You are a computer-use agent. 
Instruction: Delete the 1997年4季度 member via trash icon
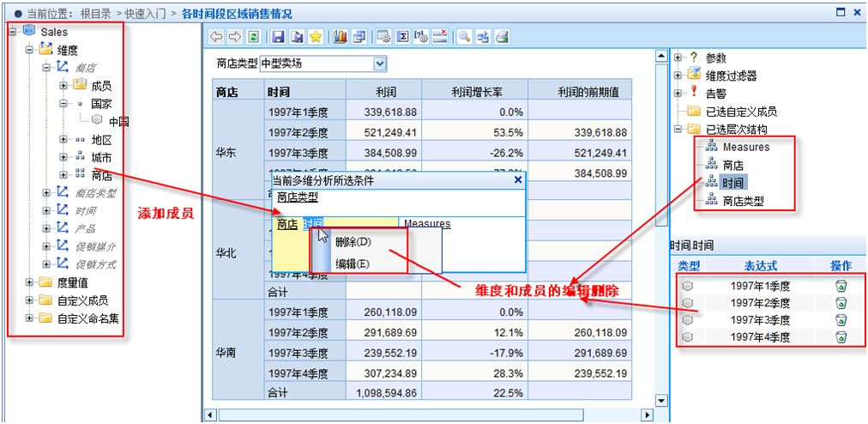841,336
